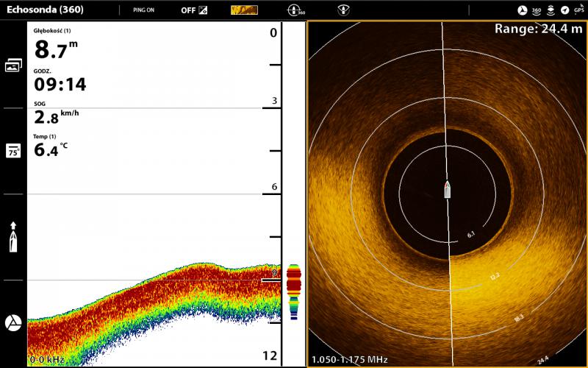Open the home icon at sidebar bottom
Screen dimensions: 588x368
pos(13,323)
